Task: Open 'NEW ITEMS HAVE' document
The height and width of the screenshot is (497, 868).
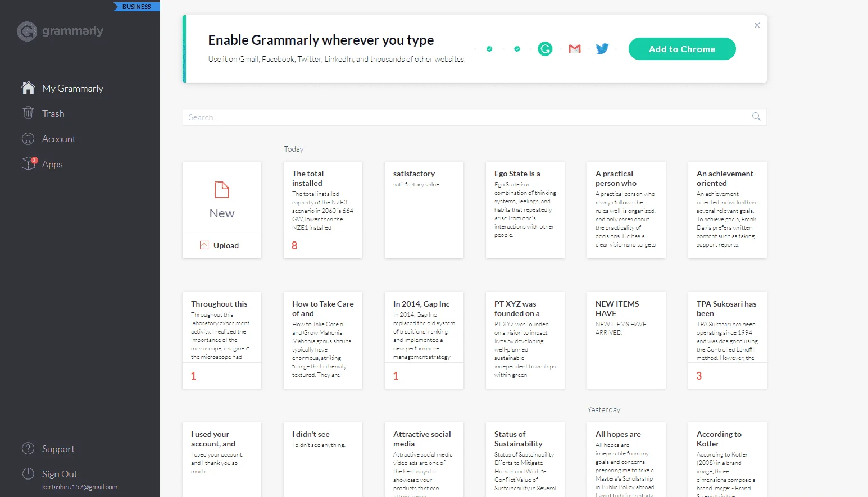Action: coord(626,340)
